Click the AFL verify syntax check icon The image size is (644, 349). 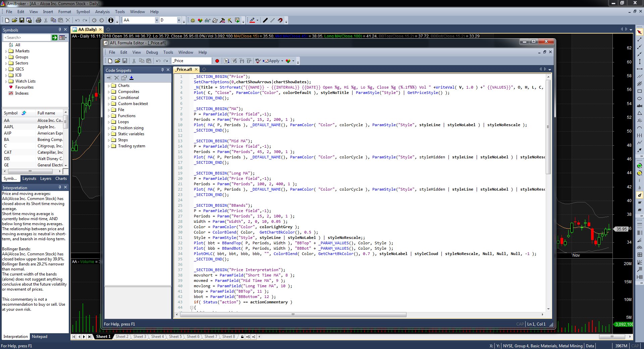[x=258, y=61]
